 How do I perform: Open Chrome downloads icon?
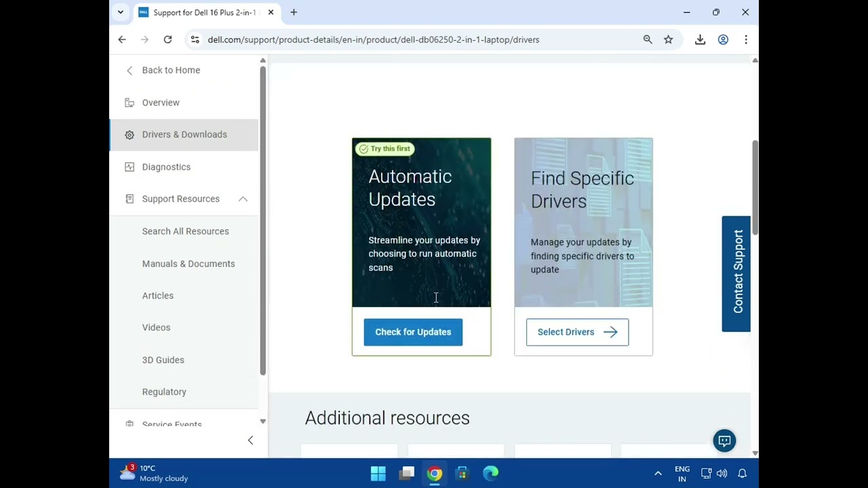coord(700,39)
